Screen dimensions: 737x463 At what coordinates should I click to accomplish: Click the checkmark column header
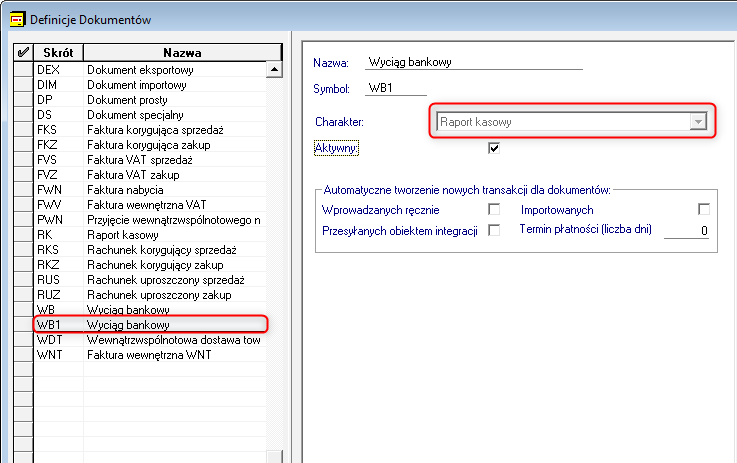pos(23,53)
